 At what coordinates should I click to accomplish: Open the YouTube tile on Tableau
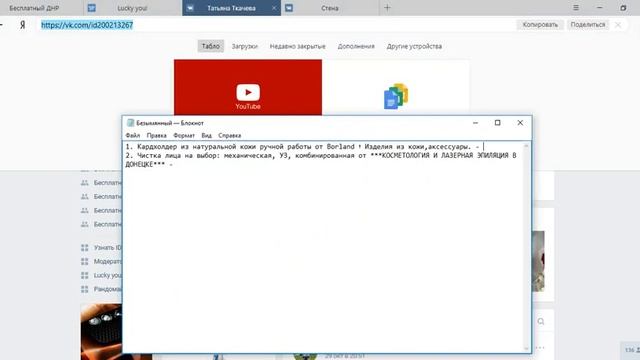(x=248, y=87)
